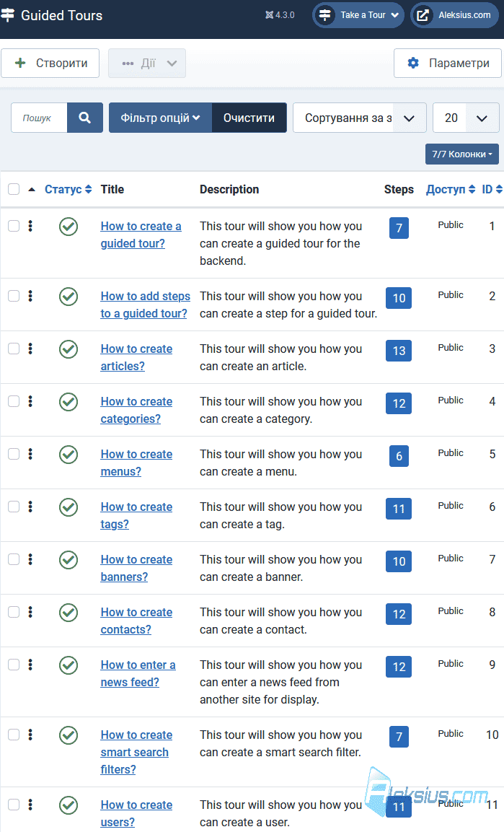Check the box for 'How to create banners?'
Viewport: 504px width, 832px height.
(14, 559)
